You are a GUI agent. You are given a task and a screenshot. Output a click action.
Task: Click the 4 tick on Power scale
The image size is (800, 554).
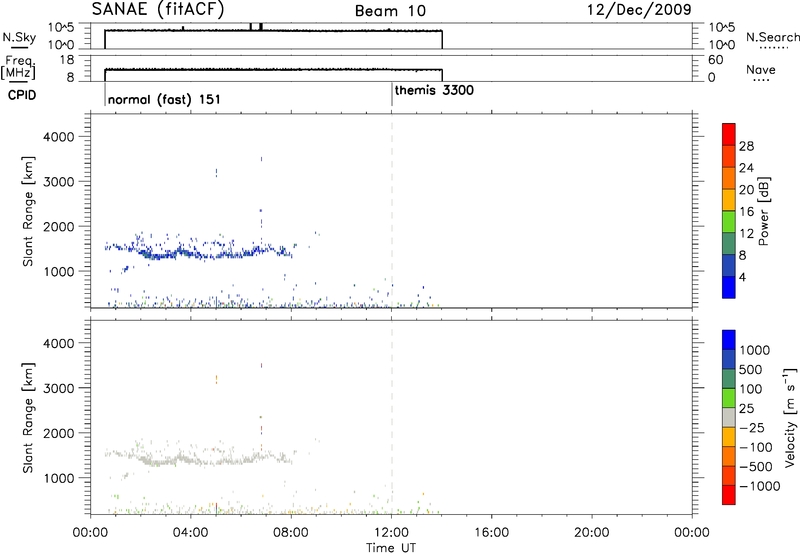pyautogui.click(x=742, y=277)
